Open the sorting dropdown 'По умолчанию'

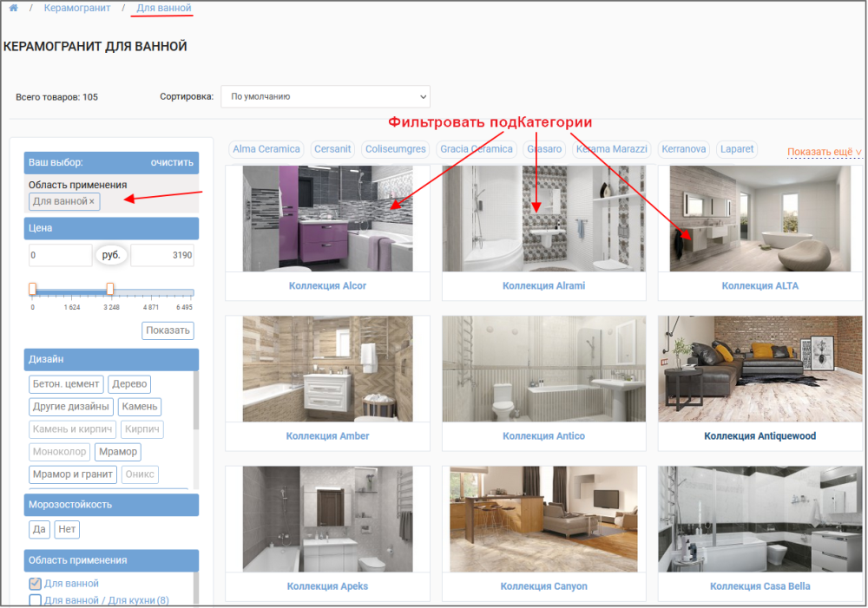[325, 96]
